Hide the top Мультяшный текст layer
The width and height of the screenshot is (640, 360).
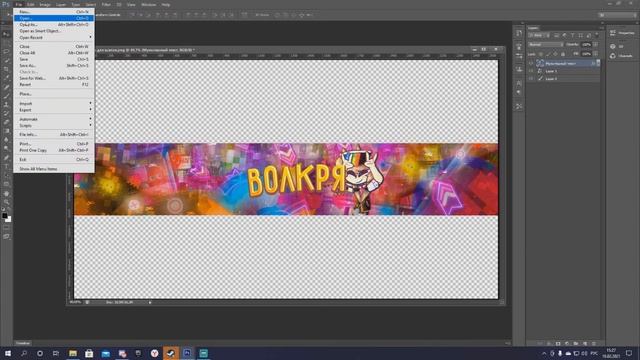(531, 63)
